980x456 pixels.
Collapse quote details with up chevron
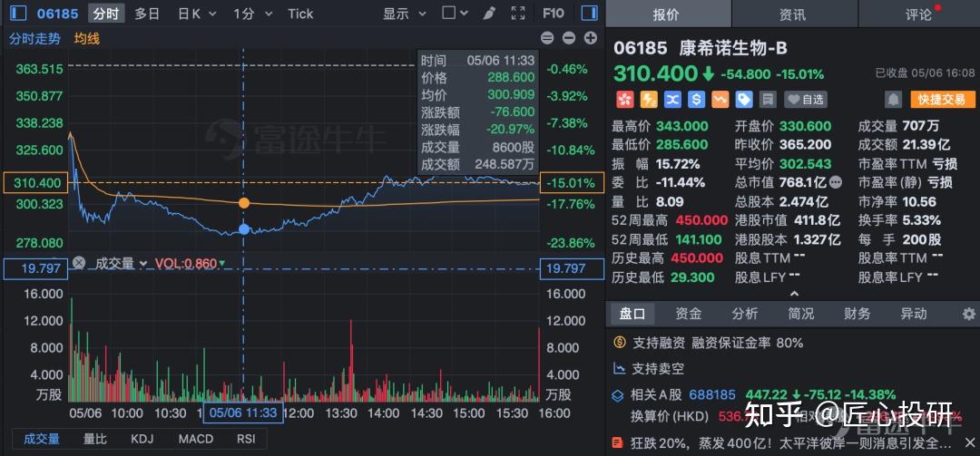tap(794, 294)
